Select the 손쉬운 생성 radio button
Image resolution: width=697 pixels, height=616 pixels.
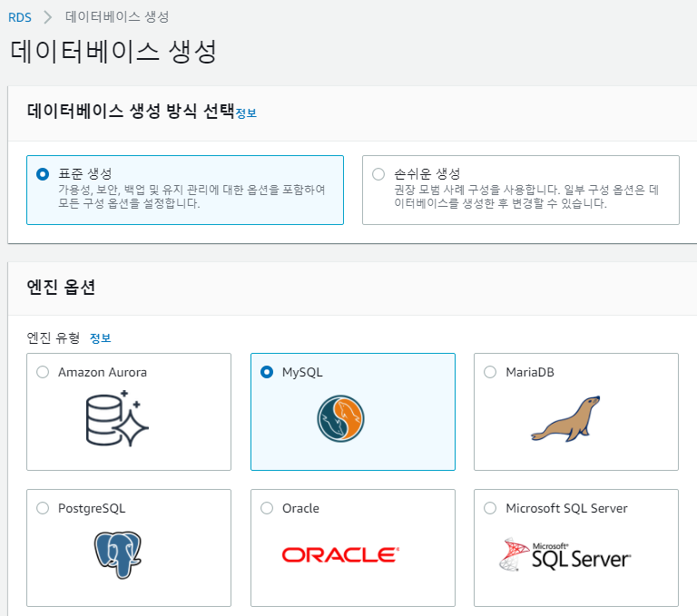point(378,174)
